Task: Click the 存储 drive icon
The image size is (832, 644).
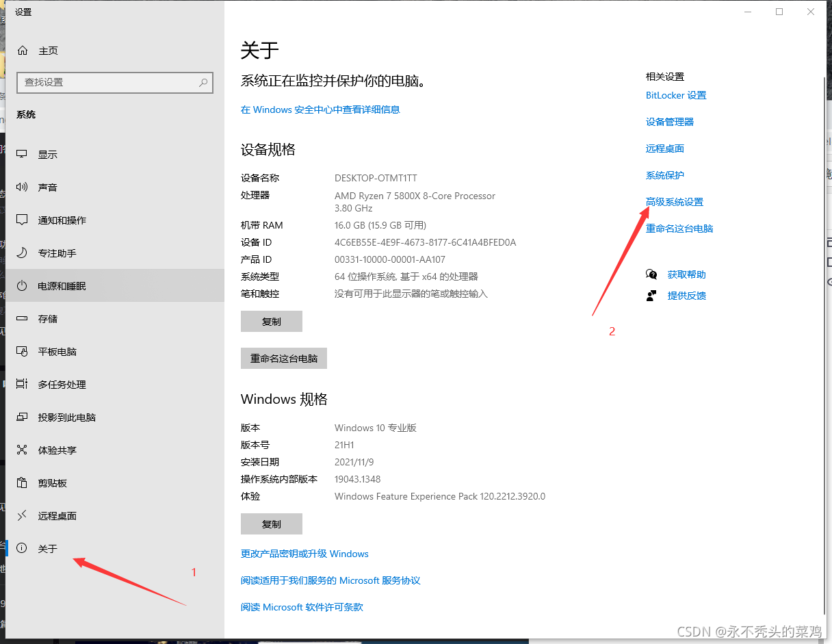Action: coord(23,319)
